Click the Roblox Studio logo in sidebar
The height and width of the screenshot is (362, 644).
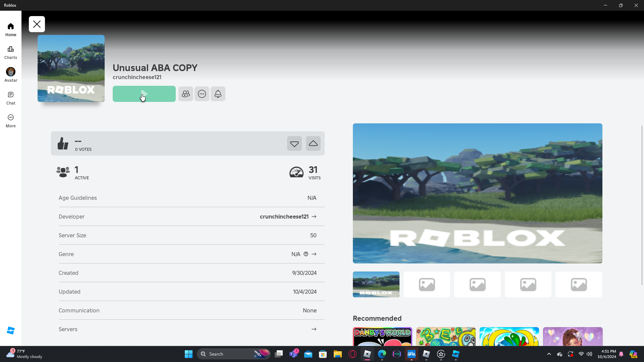pos(11,330)
